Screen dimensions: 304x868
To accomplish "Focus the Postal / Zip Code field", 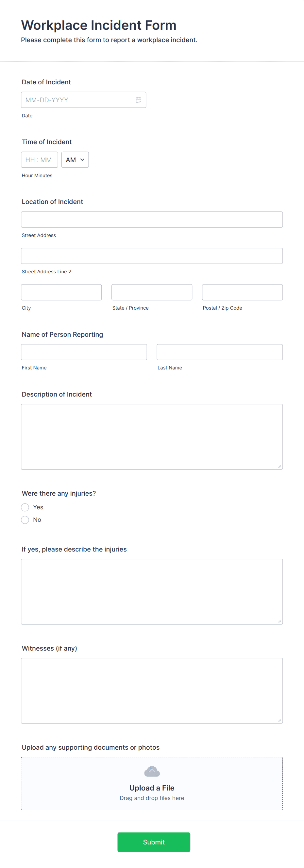I will point(242,292).
